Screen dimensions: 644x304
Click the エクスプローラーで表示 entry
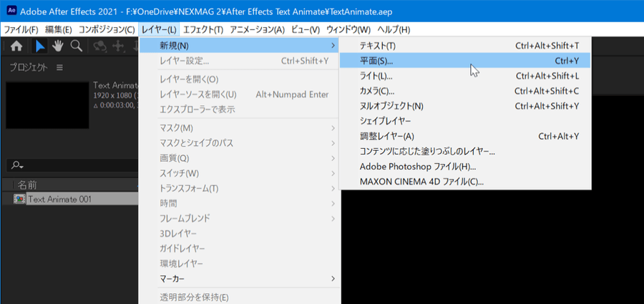pos(239,109)
